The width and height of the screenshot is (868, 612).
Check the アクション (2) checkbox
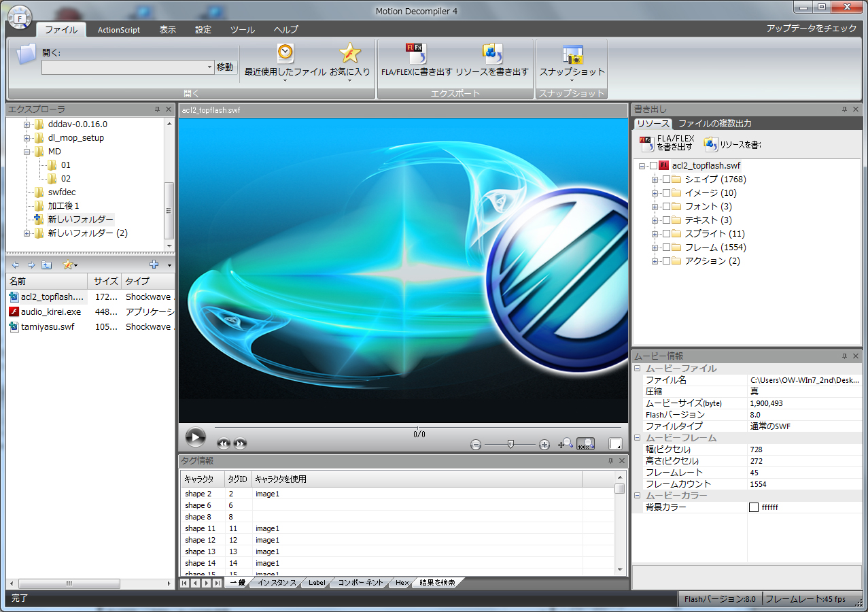666,261
